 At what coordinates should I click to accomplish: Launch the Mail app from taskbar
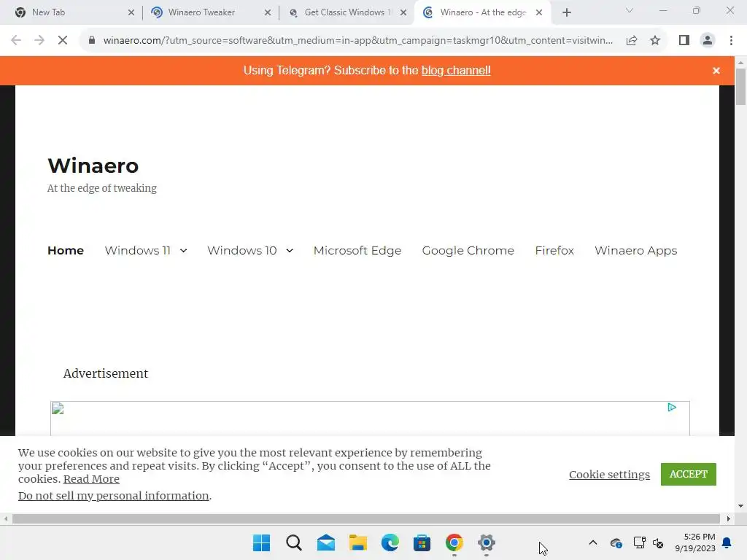(326, 542)
